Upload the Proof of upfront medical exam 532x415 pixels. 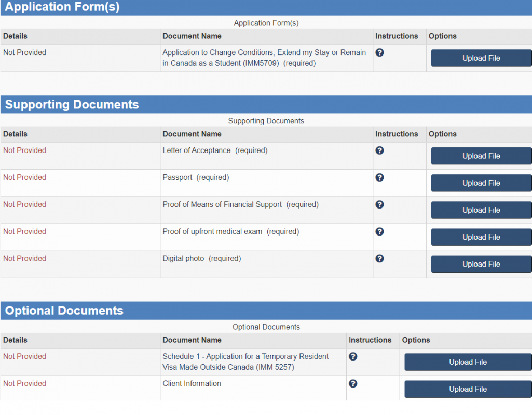481,237
